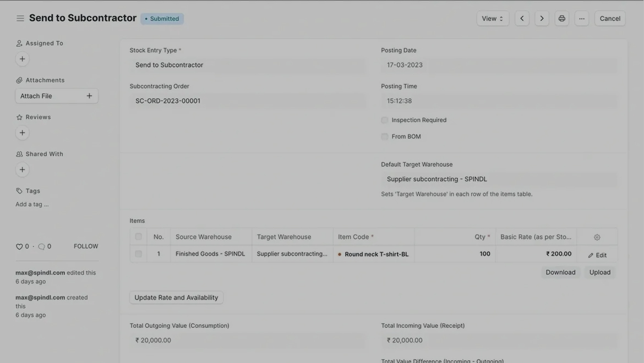Open the three-dots more options menu
Image resolution: width=644 pixels, height=363 pixels.
click(581, 18)
